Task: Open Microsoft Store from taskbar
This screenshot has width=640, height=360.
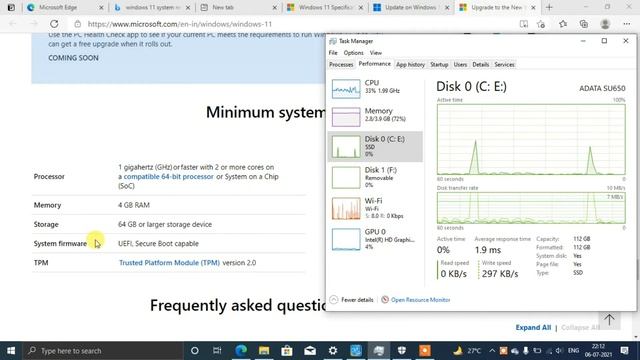Action: point(287,351)
